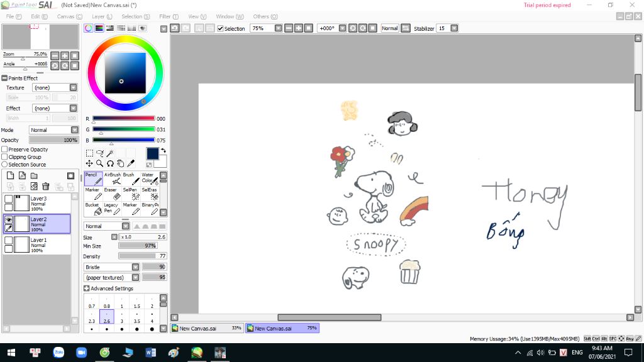This screenshot has height=362, width=644.
Task: Select brush size 3.5 preset
Action: click(x=136, y=317)
